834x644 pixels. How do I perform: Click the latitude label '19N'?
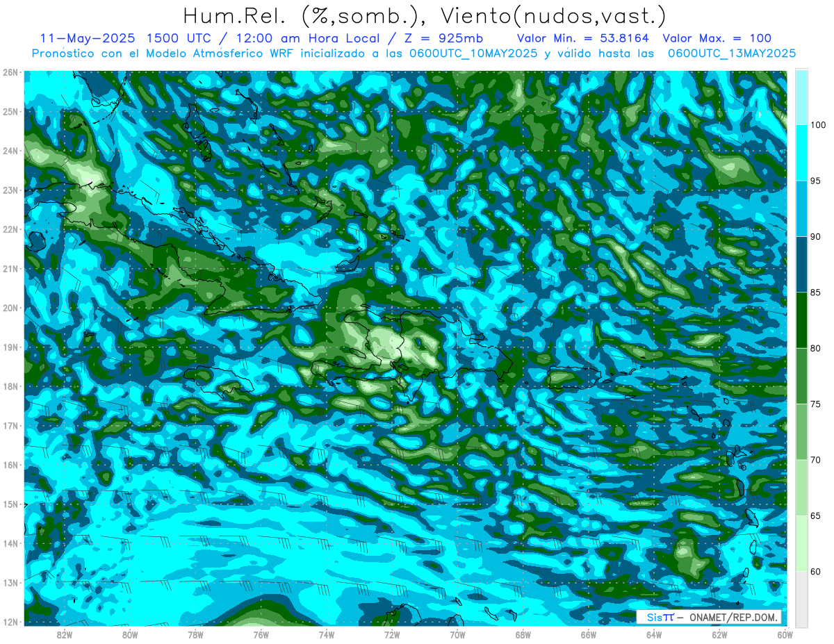click(10, 347)
